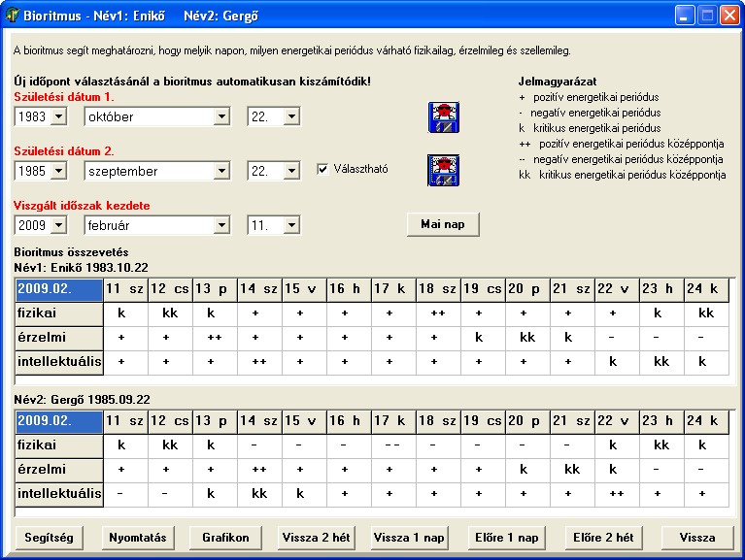Click Enikő's intellektuális kk cell on day 23
Image resolution: width=745 pixels, height=560 pixels.
[x=661, y=362]
